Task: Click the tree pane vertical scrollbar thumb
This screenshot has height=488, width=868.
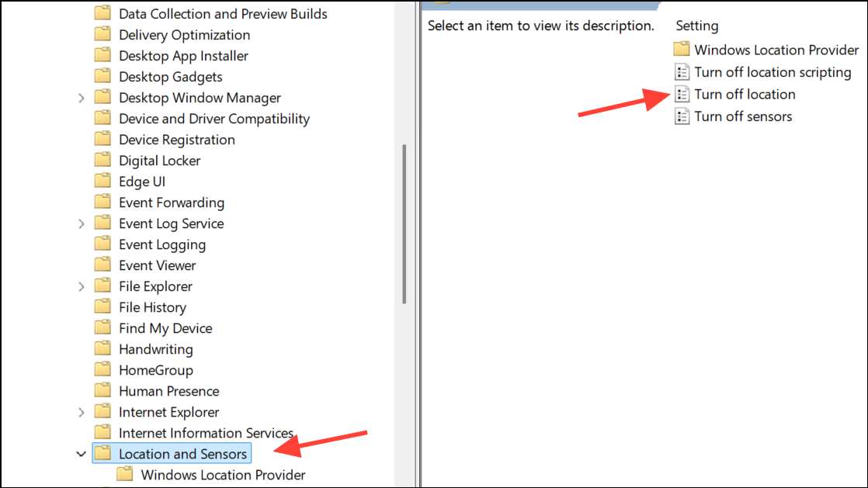Action: [x=404, y=224]
